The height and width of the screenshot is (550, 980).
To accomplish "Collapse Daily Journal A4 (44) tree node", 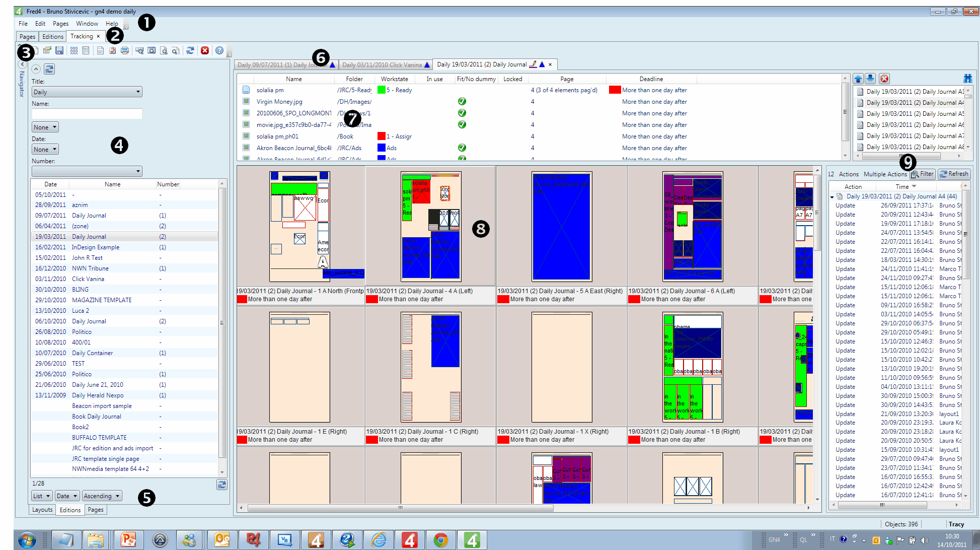I will click(832, 197).
